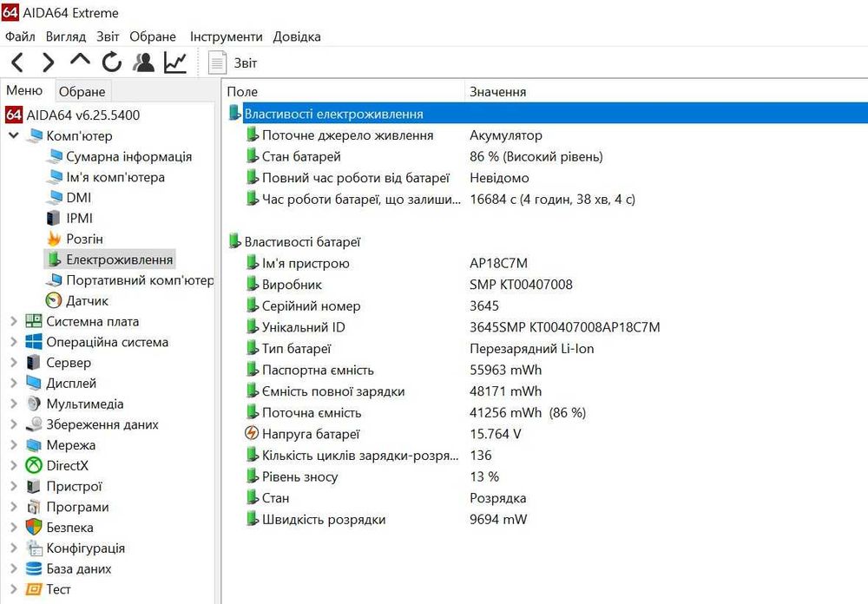
Task: Click the Мультимедіа speaker icon
Action: (34, 404)
